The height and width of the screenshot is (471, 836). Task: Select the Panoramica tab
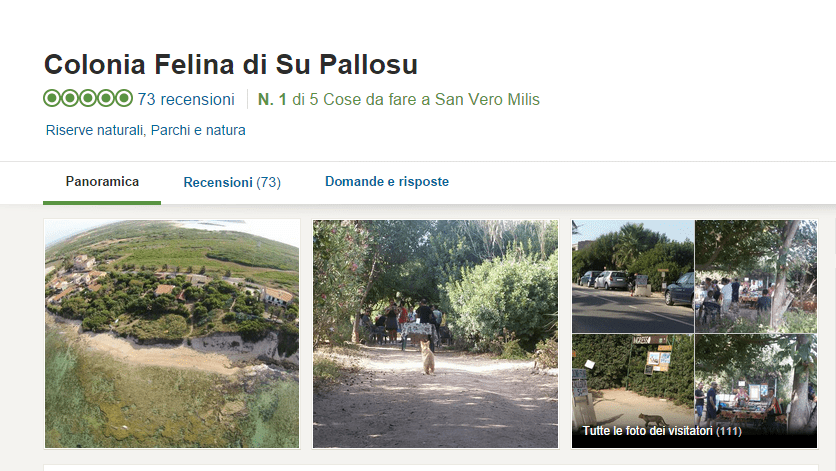102,182
